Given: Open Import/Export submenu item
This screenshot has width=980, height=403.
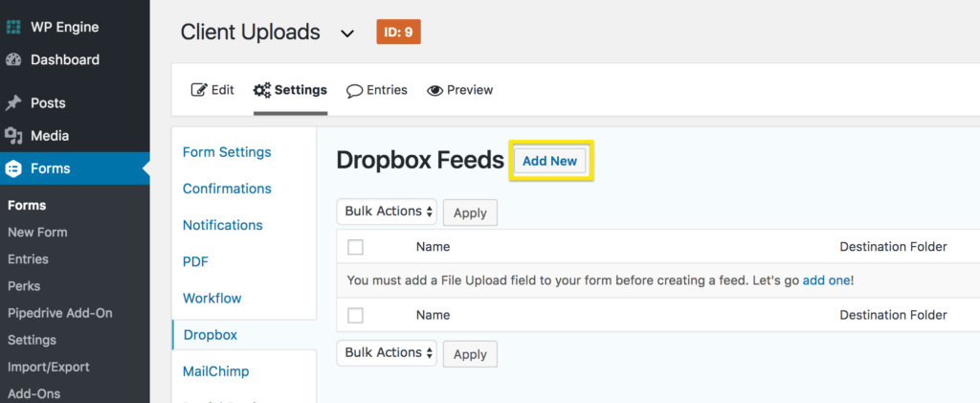Looking at the screenshot, I should 48,367.
